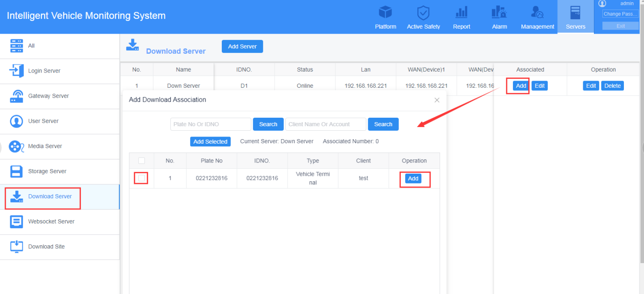Click the Status column header
The width and height of the screenshot is (644, 294).
pyautogui.click(x=305, y=69)
